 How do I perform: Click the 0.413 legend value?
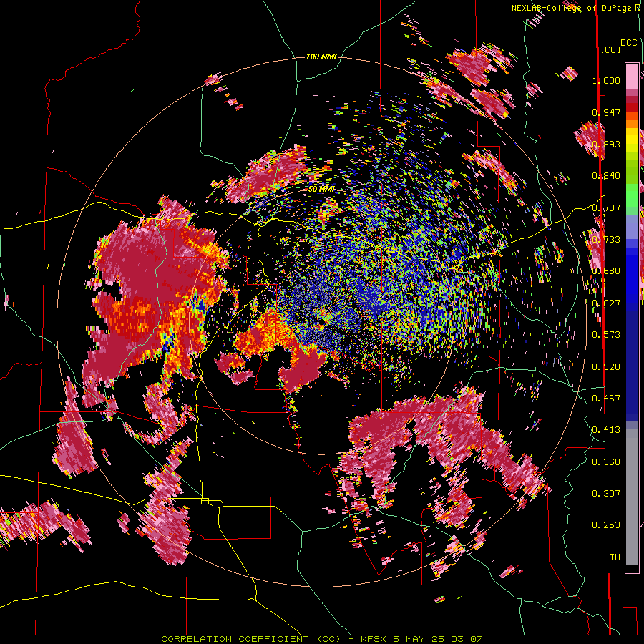pyautogui.click(x=606, y=430)
